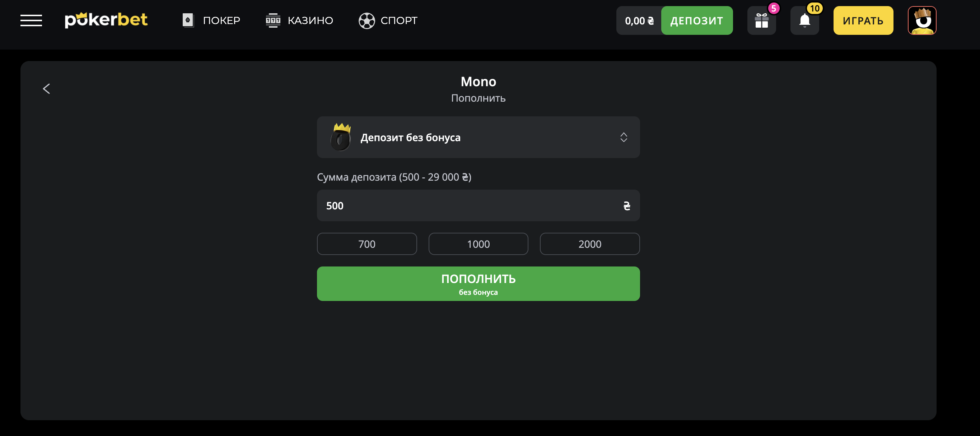
Task: Select the 1000 preset amount
Action: pos(478,244)
